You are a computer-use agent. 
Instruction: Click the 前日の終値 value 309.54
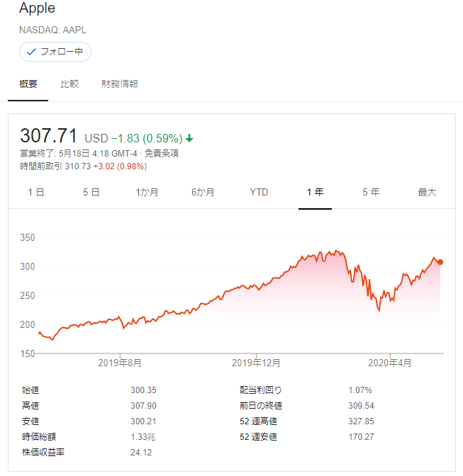(361, 406)
